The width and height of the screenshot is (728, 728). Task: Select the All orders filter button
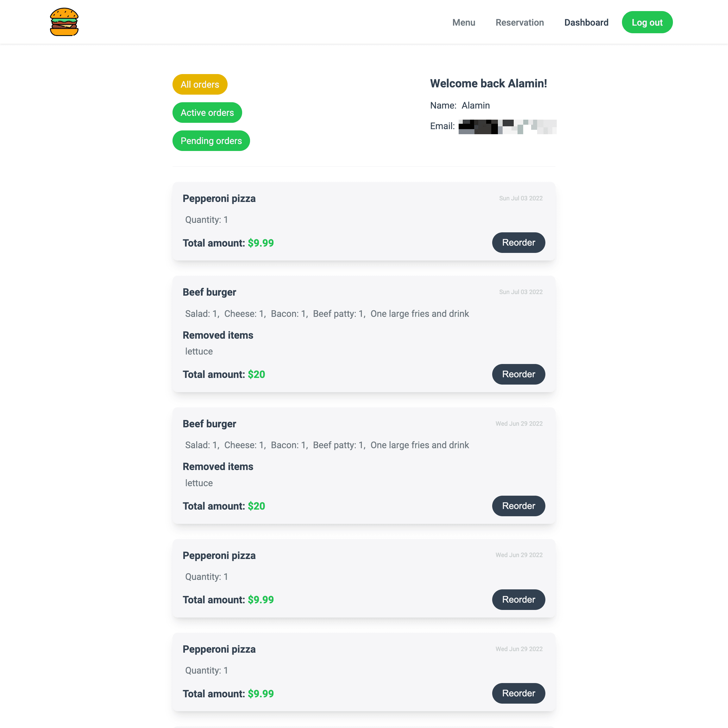200,84
